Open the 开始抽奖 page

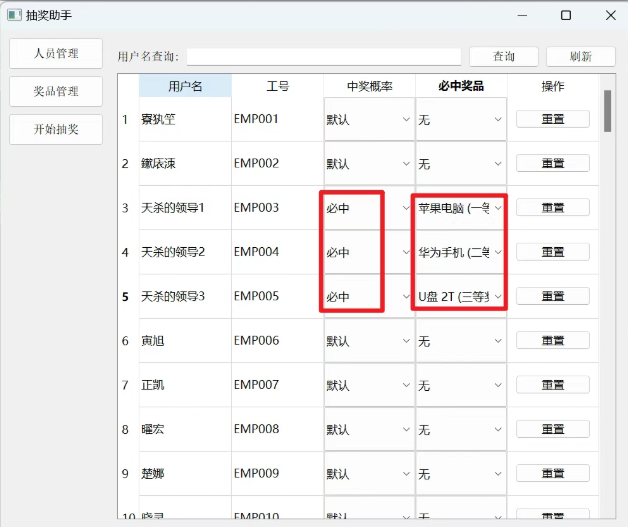(x=56, y=129)
